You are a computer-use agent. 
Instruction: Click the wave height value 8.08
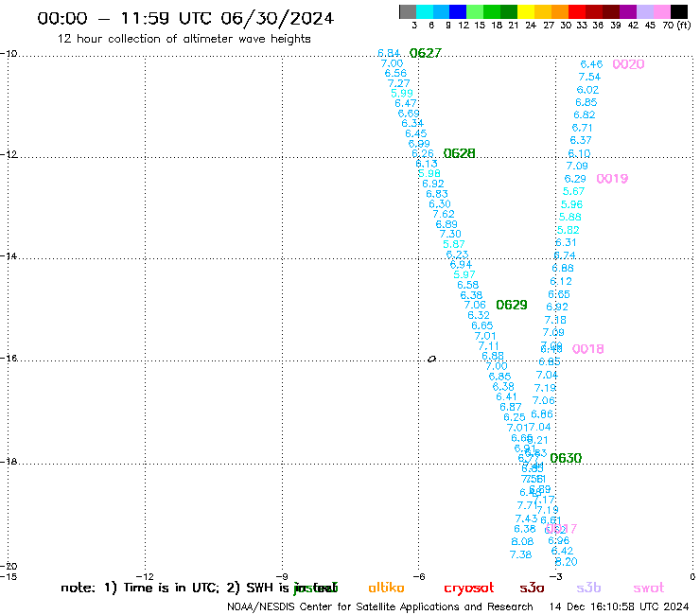pos(522,542)
